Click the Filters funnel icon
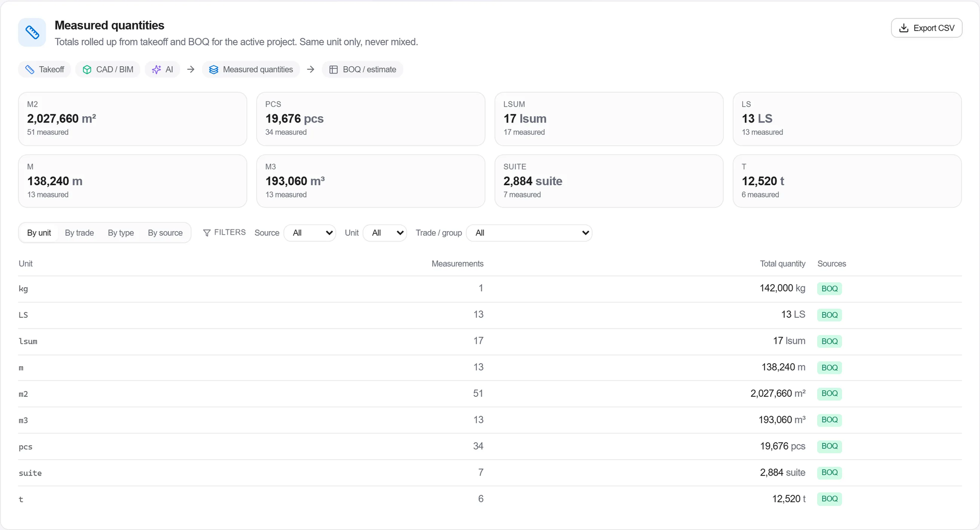The image size is (980, 530). (207, 233)
